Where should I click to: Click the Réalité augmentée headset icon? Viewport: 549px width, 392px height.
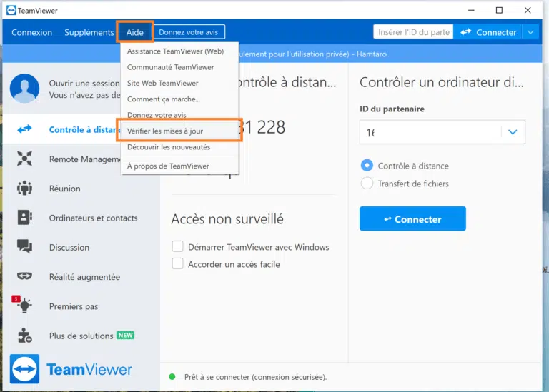(24, 276)
